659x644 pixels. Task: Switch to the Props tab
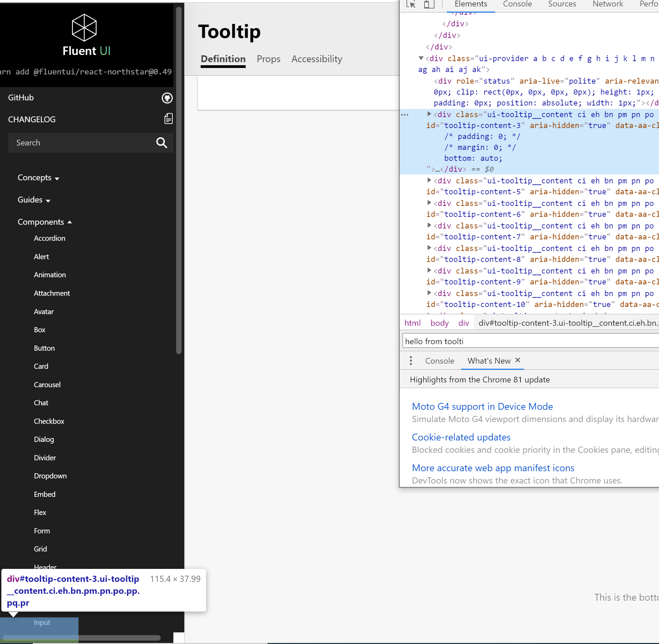click(268, 59)
